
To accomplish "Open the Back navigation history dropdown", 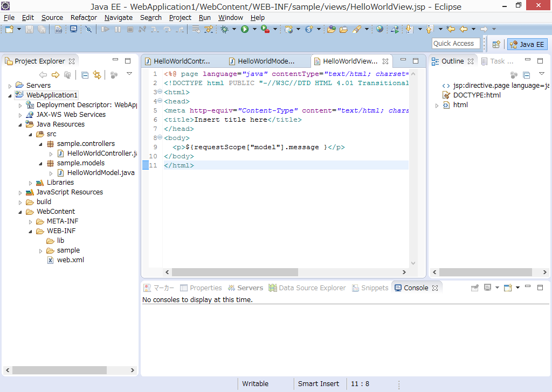I will click(473, 29).
